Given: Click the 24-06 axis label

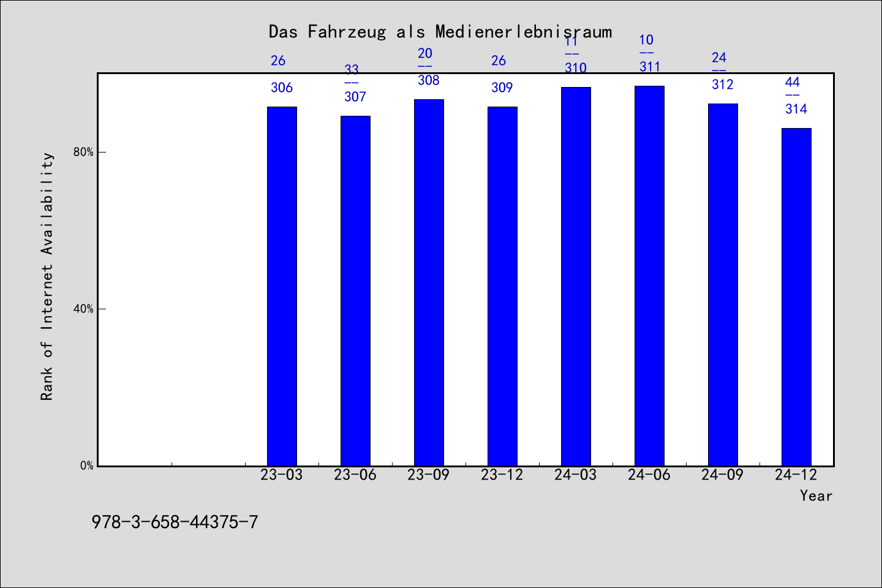Looking at the screenshot, I should point(649,475).
